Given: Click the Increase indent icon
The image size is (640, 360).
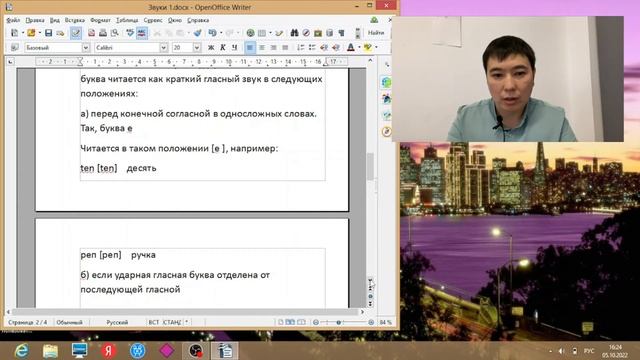Looking at the screenshot, I should pyautogui.click(x=336, y=48).
